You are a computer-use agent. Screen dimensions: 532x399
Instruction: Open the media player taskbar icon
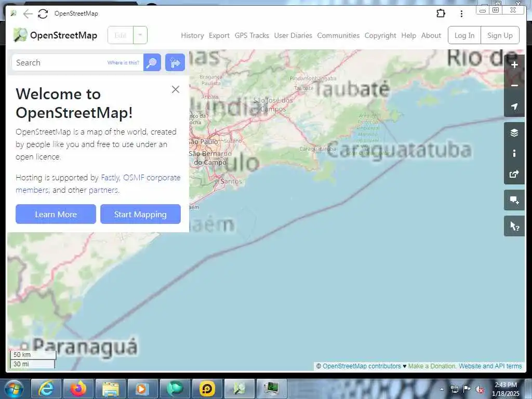pos(142,389)
